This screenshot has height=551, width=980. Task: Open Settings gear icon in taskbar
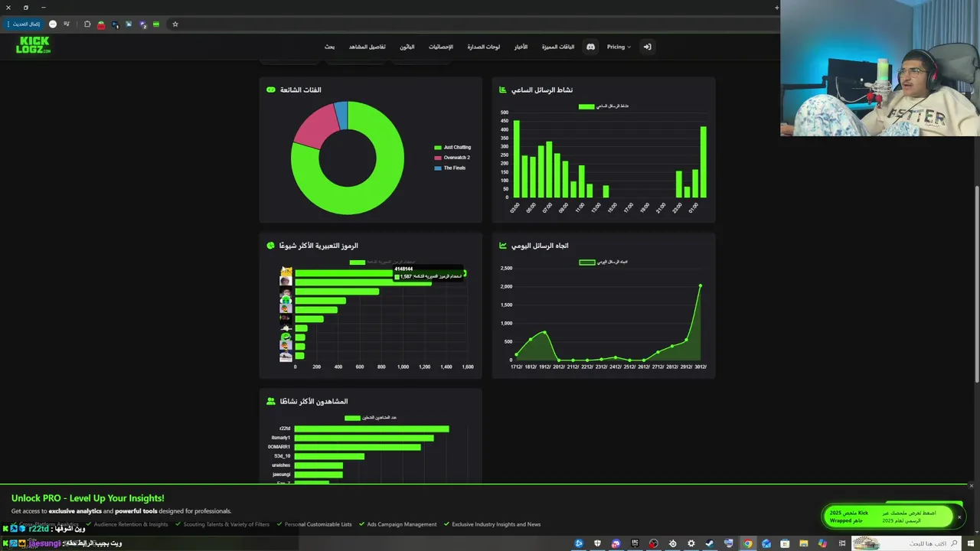(x=691, y=543)
